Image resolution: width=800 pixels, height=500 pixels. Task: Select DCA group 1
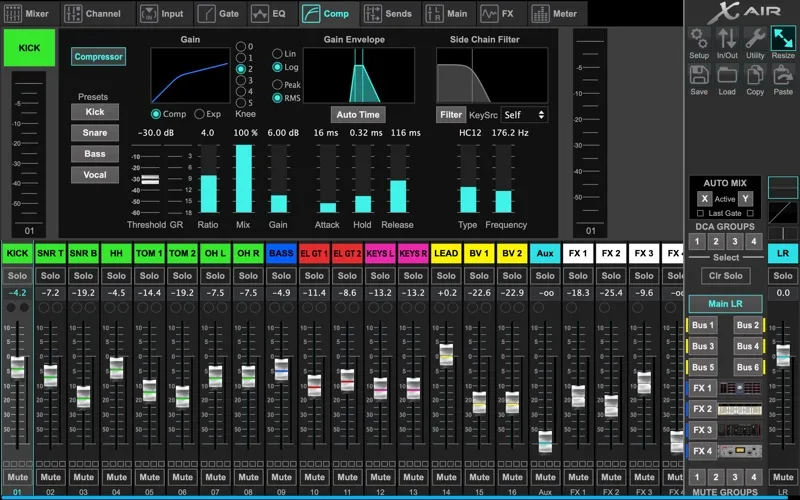tap(697, 241)
